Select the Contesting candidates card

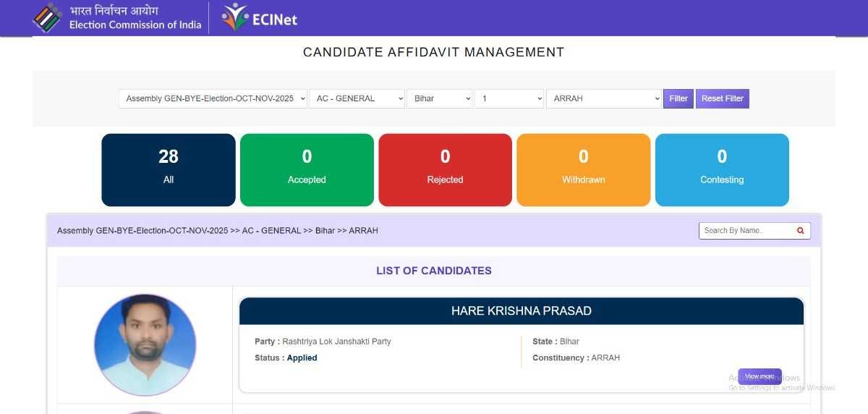(x=722, y=170)
